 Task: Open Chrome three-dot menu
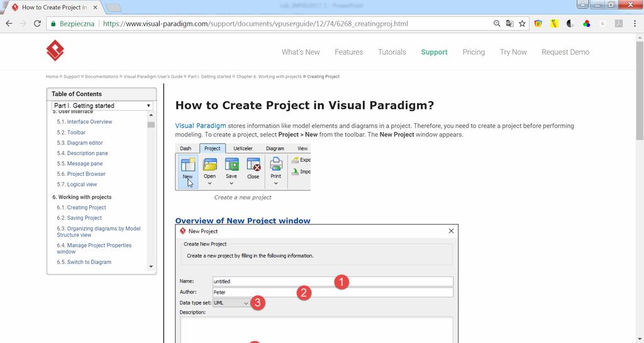[635, 24]
